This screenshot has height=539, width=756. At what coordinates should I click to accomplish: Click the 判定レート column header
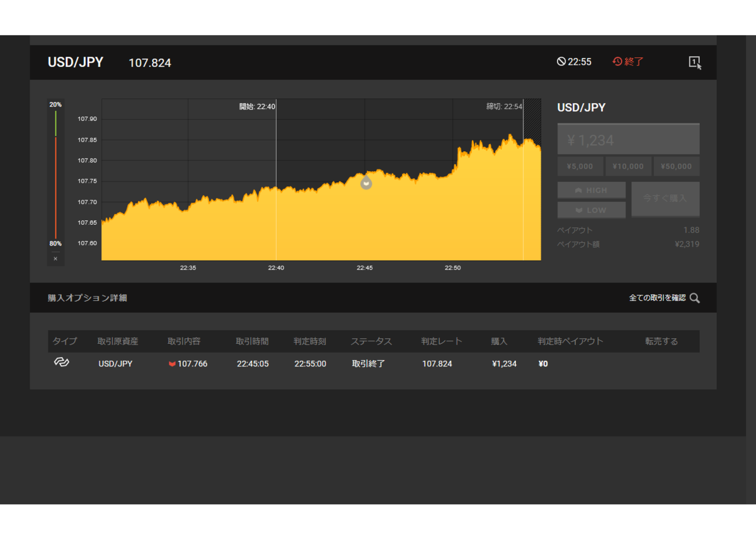[442, 341]
